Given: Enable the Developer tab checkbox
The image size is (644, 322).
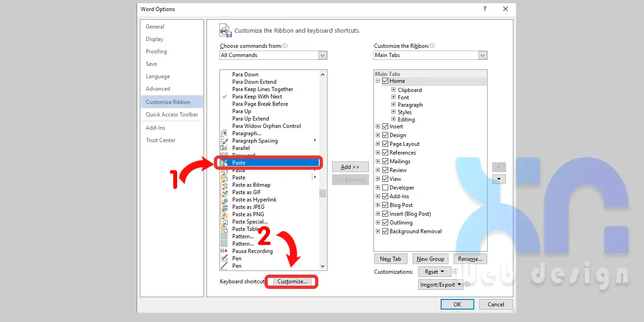Looking at the screenshot, I should point(385,188).
